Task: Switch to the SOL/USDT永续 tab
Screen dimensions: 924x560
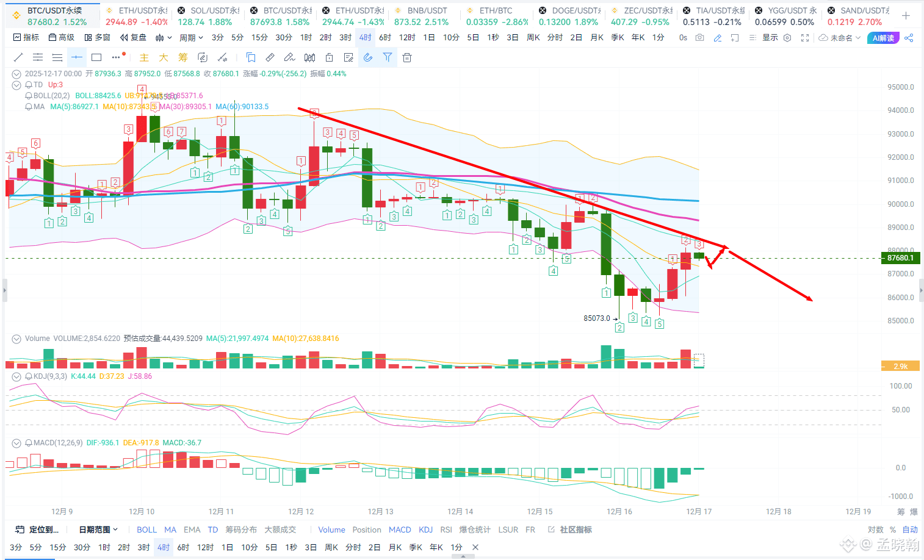Action: (208, 16)
